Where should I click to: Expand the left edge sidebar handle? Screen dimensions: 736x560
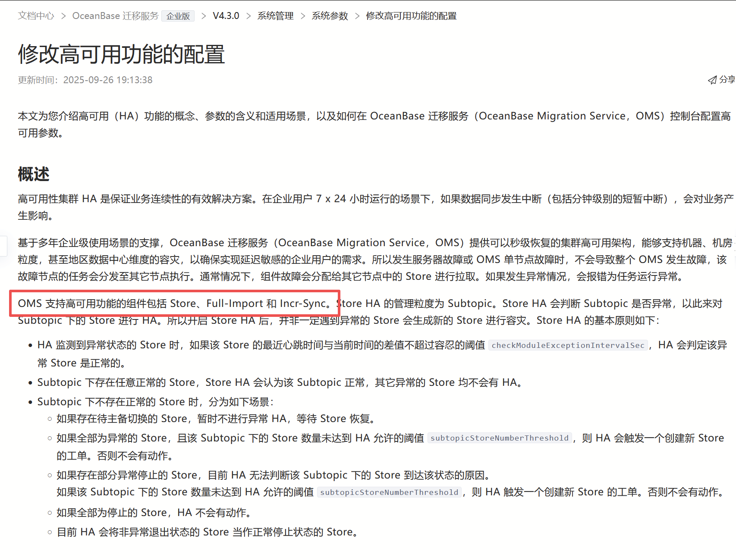(3, 246)
